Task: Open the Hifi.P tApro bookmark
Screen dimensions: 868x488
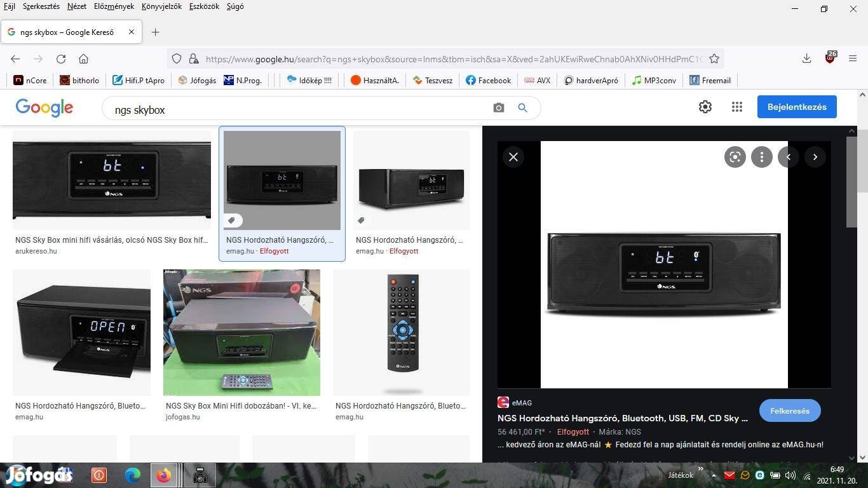Action: coord(139,80)
